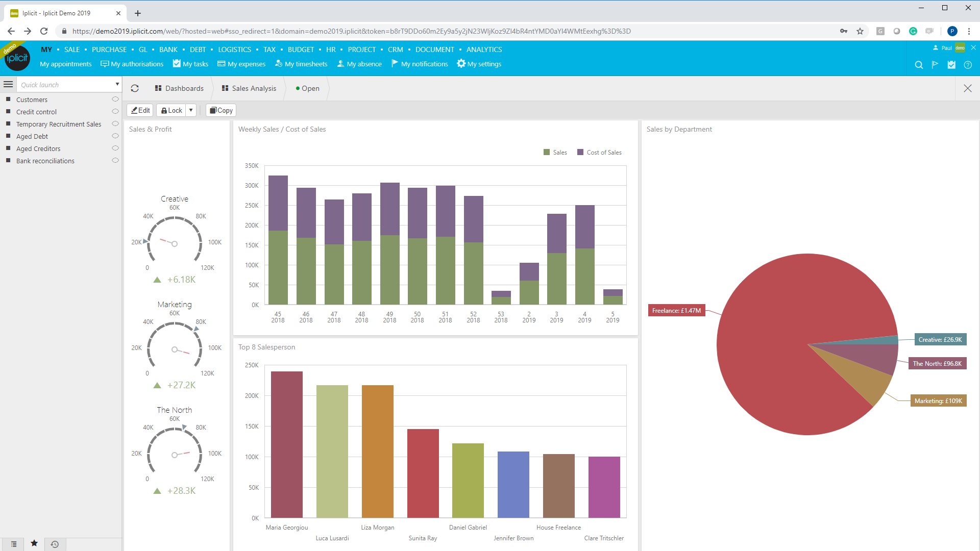Open the history clock icon at bottom
The height and width of the screenshot is (551, 980).
55,544
